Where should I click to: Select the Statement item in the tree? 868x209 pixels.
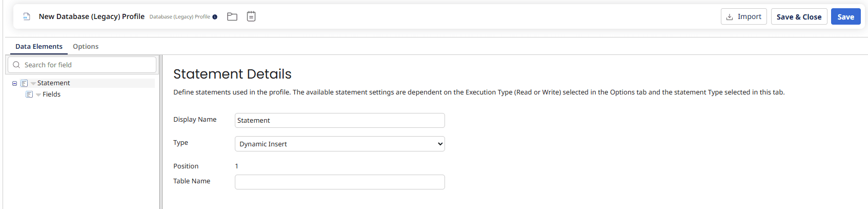54,83
